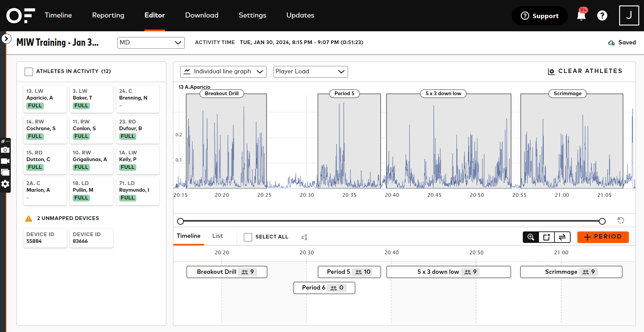Select the add period box tool

547,237
